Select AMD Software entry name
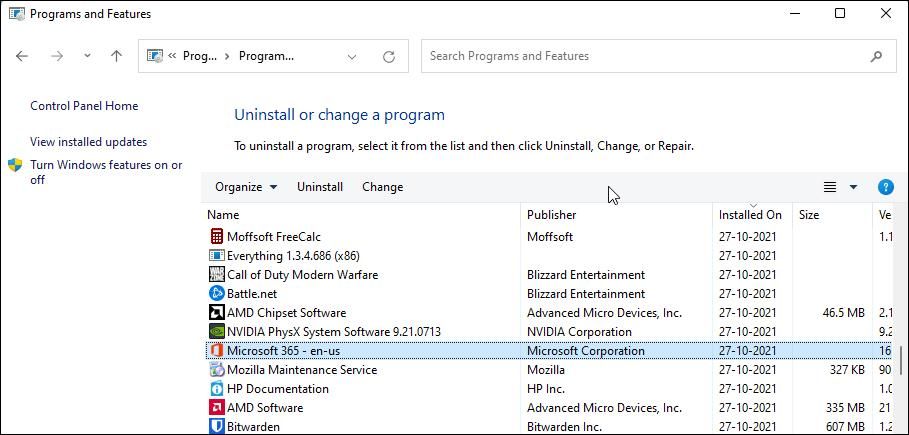Viewport: 909px width, 435px height. (x=265, y=408)
